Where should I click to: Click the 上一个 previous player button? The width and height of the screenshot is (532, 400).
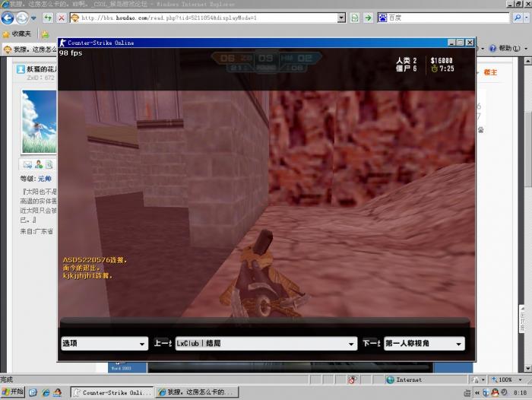pos(163,343)
